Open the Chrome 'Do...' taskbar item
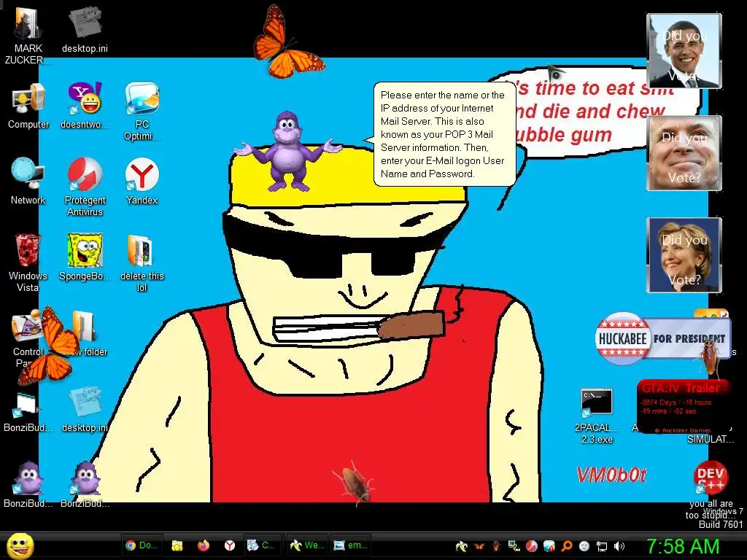Viewport: 747px width, 560px height. pos(142,545)
